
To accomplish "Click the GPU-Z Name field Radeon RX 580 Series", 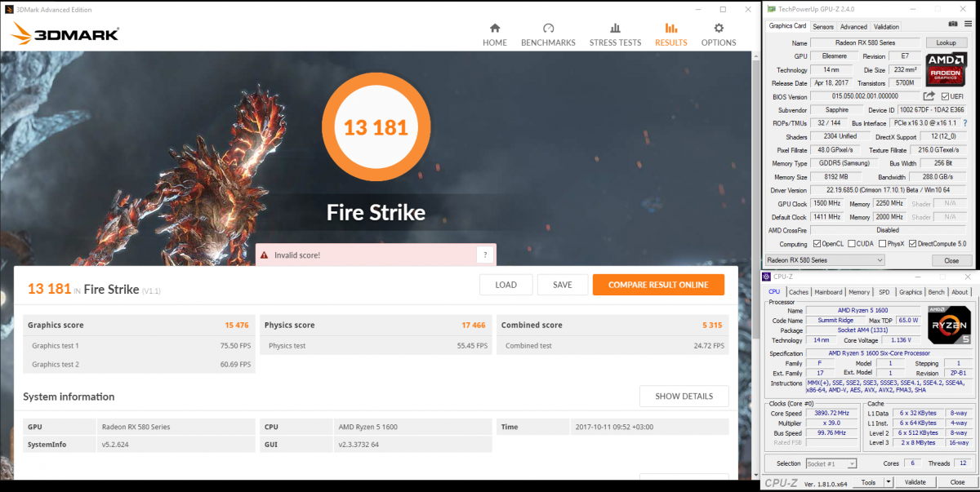I will (x=865, y=42).
